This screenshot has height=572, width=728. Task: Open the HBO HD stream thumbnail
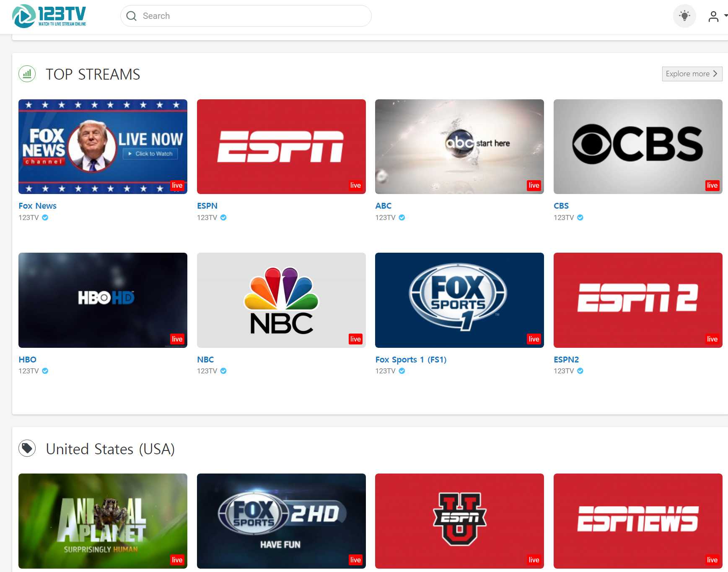pos(103,300)
